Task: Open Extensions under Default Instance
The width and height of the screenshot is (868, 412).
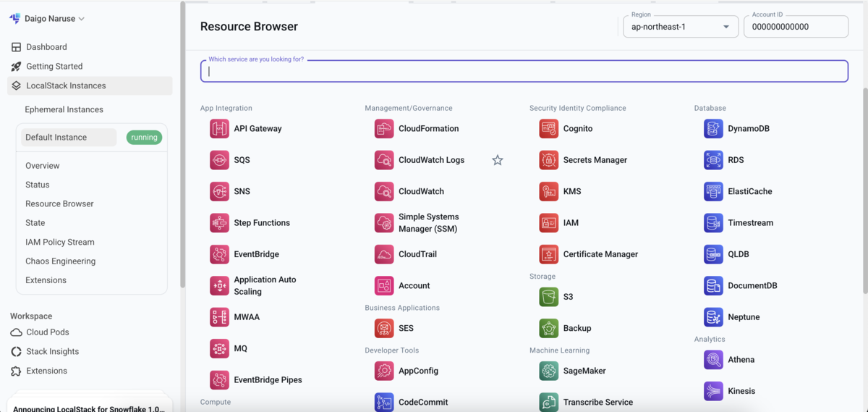Action: pyautogui.click(x=46, y=280)
